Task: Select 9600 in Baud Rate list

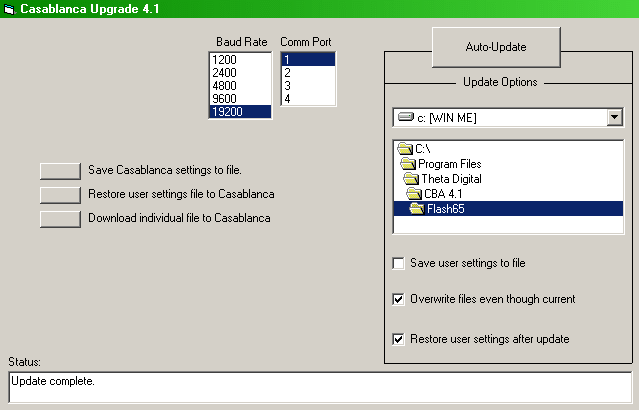Action: pos(223,99)
